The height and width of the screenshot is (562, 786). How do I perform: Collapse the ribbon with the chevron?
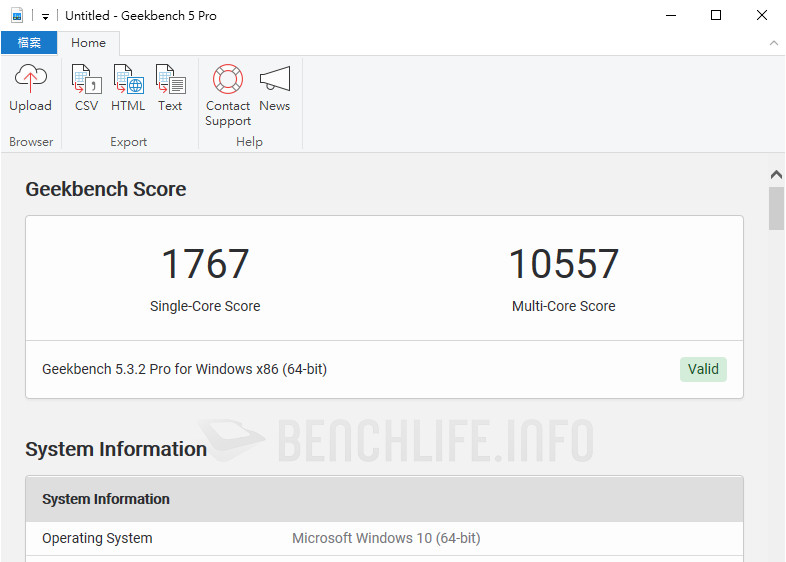coord(773,43)
